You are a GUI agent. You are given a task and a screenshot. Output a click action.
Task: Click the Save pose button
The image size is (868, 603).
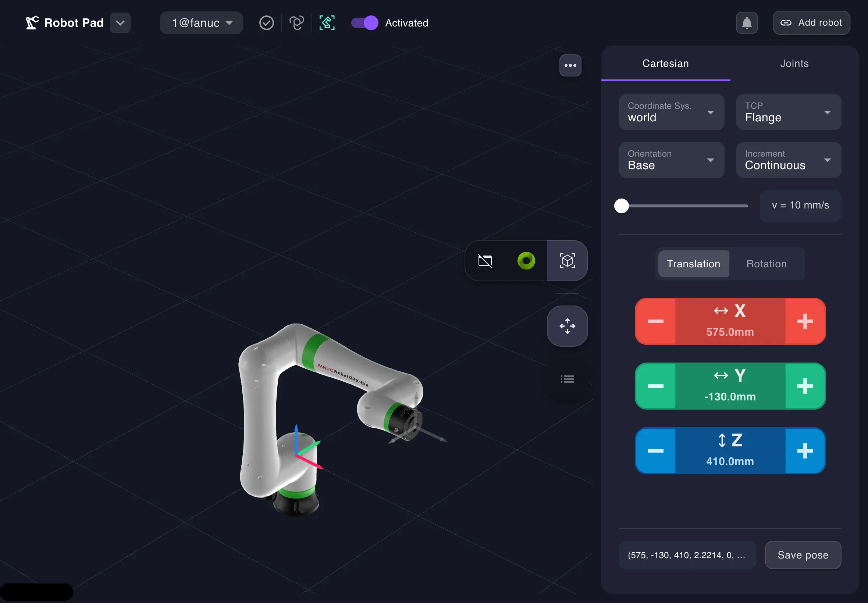802,554
